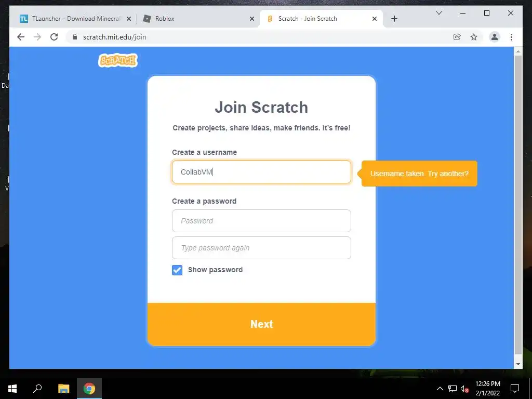Click the page's vertical scrollbar thumb
This screenshot has height=399, width=532.
tap(518, 205)
